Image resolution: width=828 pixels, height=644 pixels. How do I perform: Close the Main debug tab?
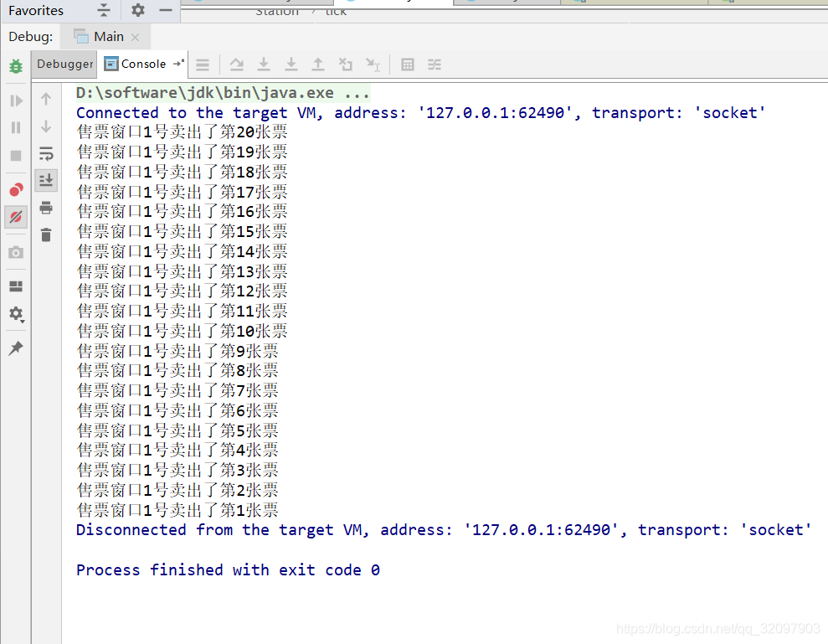coord(135,37)
